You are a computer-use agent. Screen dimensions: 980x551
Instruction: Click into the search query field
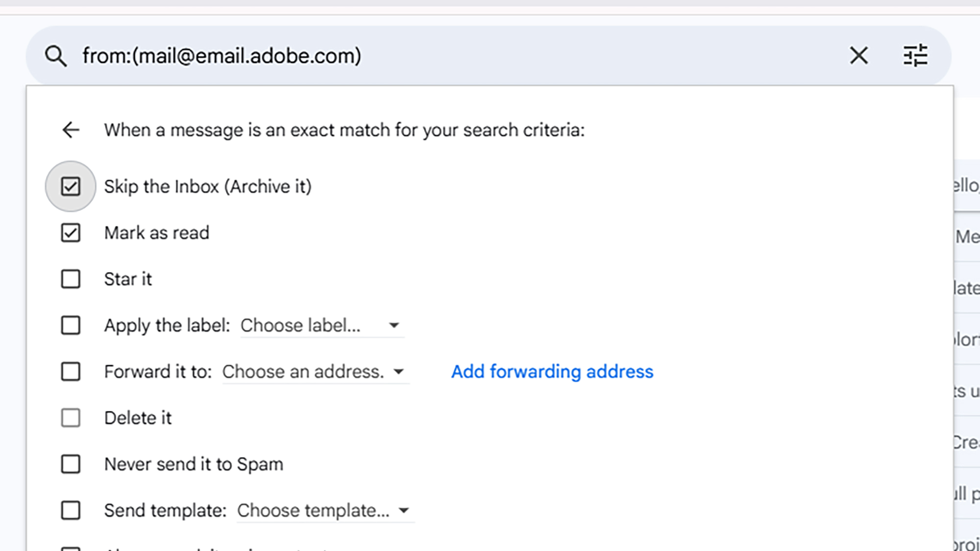point(441,56)
